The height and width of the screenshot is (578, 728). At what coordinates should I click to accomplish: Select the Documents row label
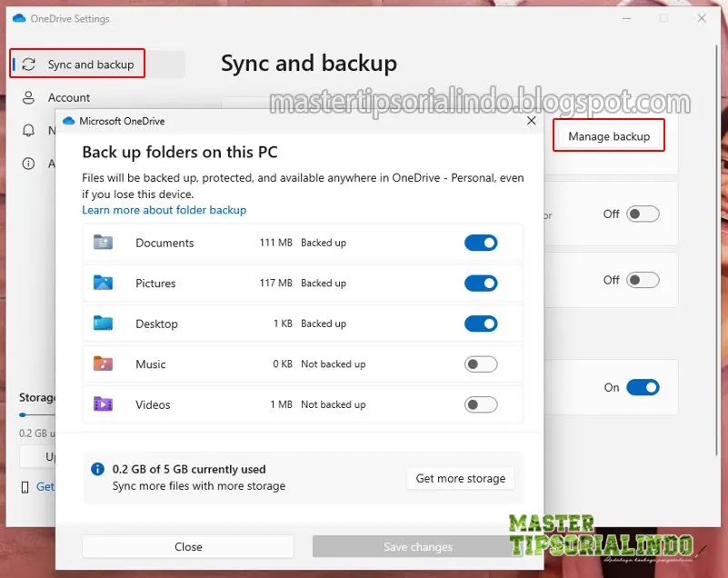click(165, 243)
